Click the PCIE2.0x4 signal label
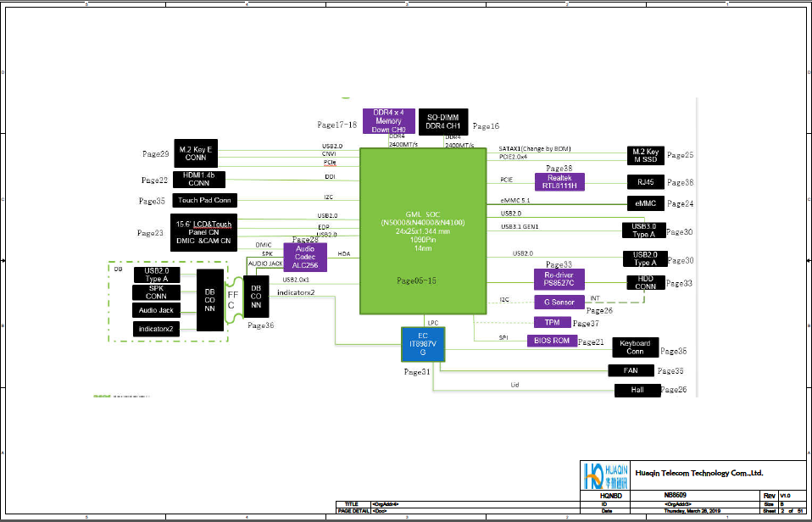The image size is (812, 522). pos(514,157)
